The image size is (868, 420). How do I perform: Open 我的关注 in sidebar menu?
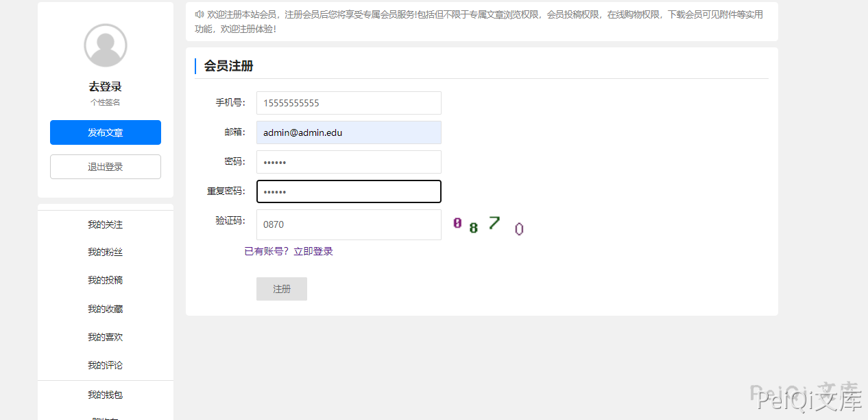coord(106,224)
